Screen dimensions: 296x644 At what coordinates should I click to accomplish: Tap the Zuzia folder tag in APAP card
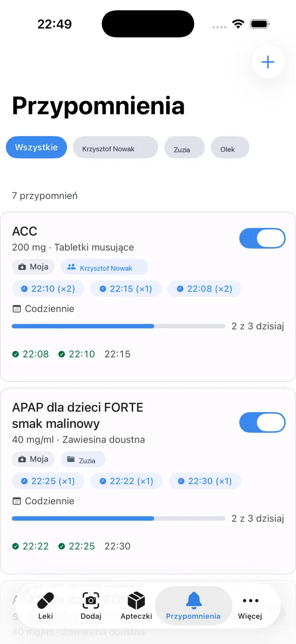coord(83,459)
